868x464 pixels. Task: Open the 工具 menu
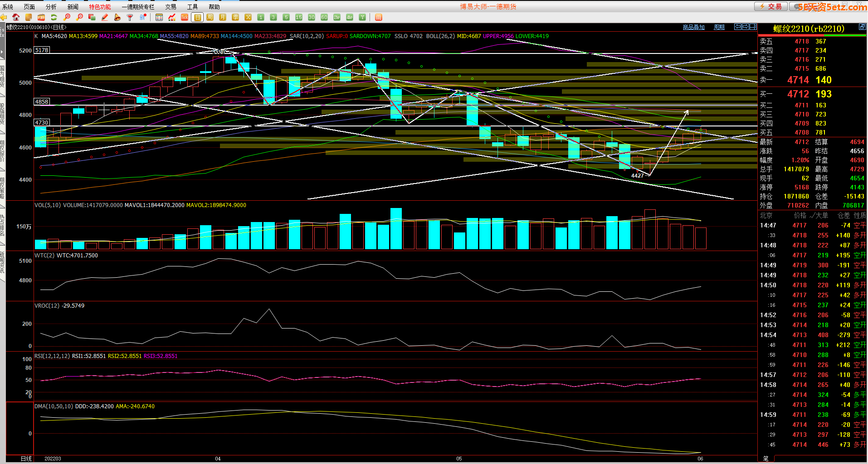193,7
